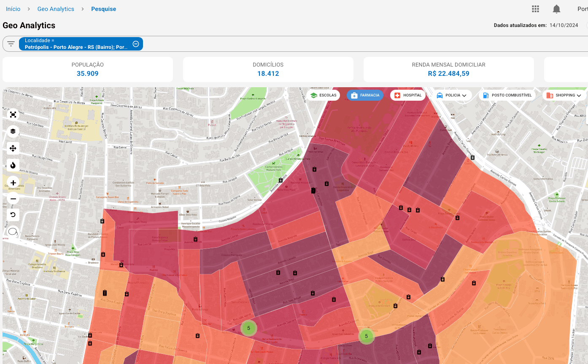Go to Início breadcrumb link
This screenshot has height=364, width=588.
[x=13, y=9]
